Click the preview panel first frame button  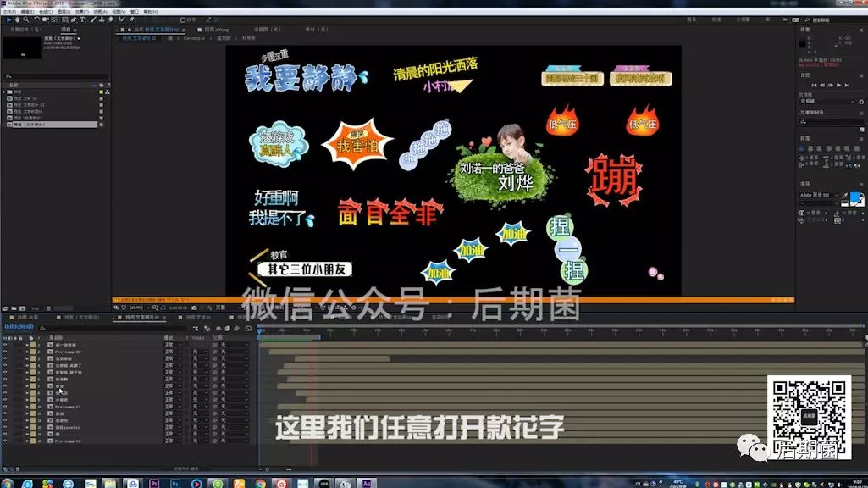click(x=814, y=85)
